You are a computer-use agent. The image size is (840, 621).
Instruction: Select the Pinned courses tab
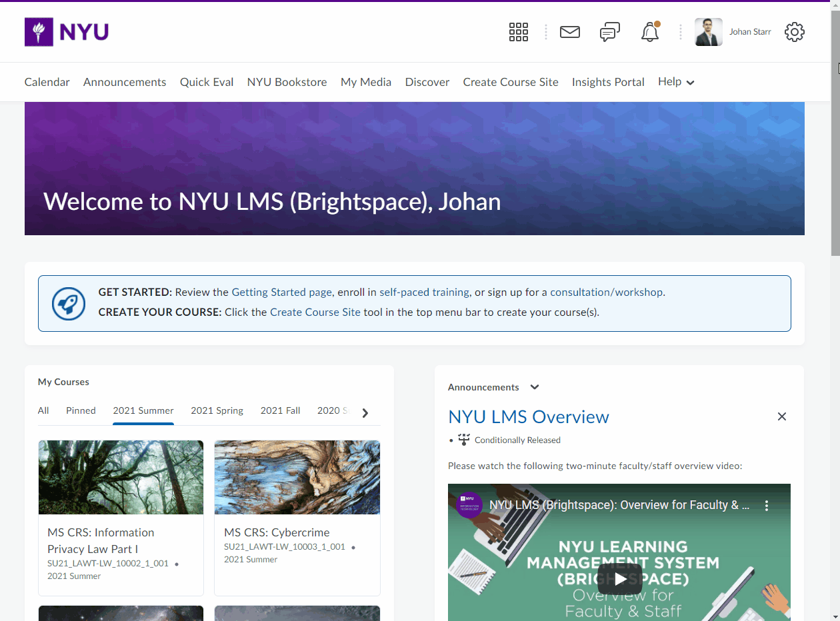click(x=81, y=410)
